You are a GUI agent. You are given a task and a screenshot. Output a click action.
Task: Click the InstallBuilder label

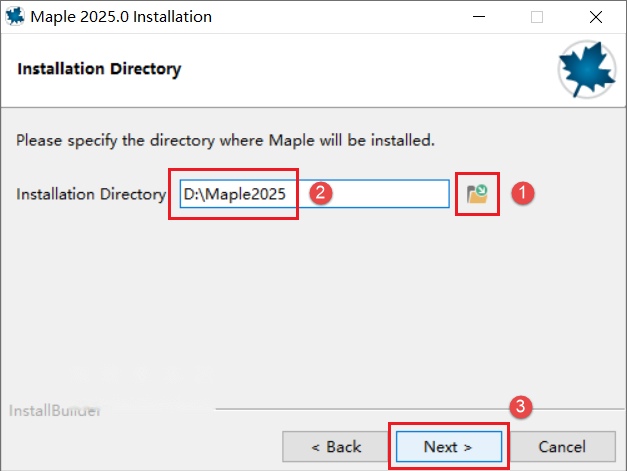pos(55,411)
